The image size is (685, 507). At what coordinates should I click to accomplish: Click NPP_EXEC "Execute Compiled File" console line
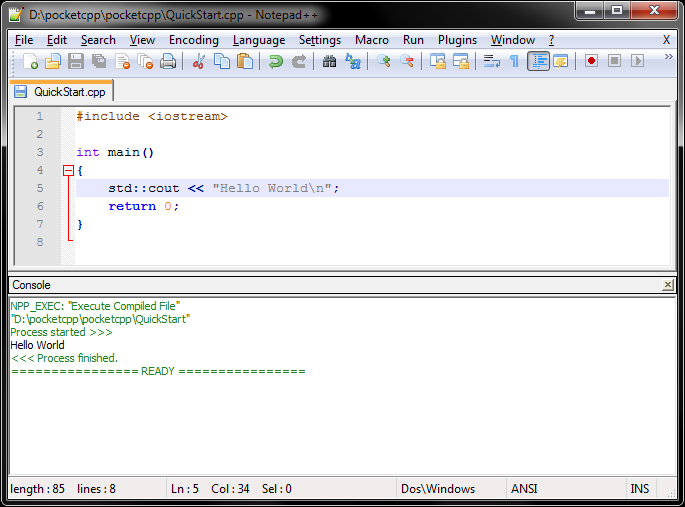(95, 306)
